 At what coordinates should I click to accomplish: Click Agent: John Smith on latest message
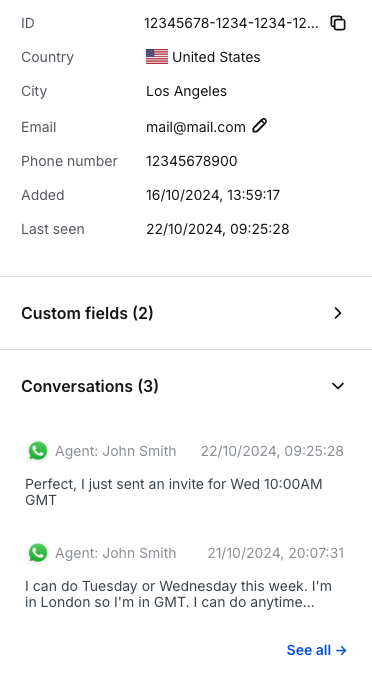tap(116, 451)
